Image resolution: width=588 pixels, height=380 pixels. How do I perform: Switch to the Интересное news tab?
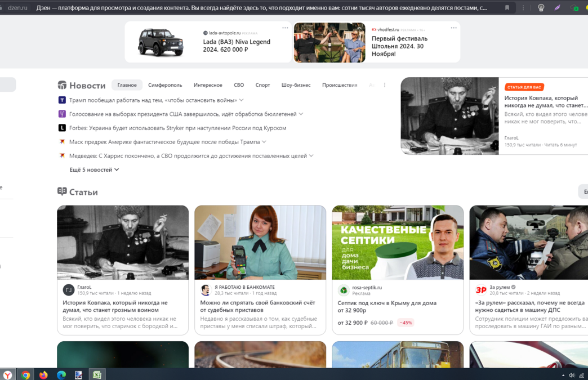coord(208,85)
